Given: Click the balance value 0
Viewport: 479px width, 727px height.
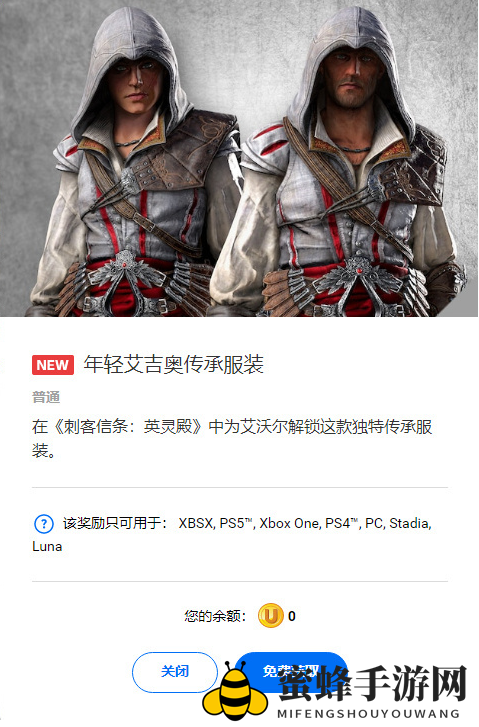Looking at the screenshot, I should click(x=292, y=616).
